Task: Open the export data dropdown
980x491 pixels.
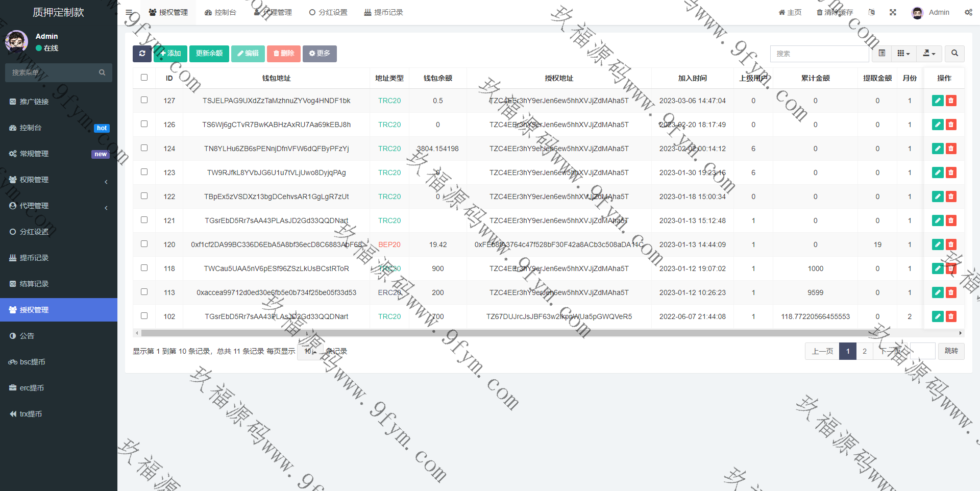Action: [x=929, y=54]
